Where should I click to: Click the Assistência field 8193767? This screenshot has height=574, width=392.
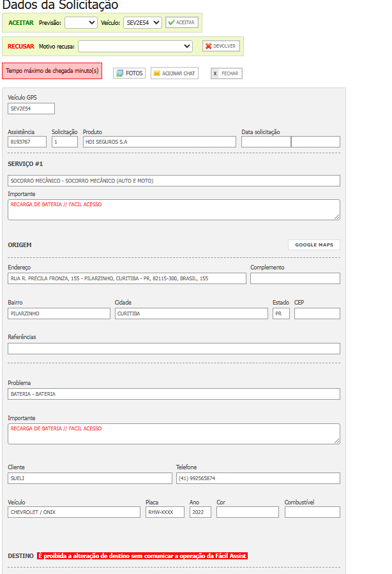(x=27, y=142)
